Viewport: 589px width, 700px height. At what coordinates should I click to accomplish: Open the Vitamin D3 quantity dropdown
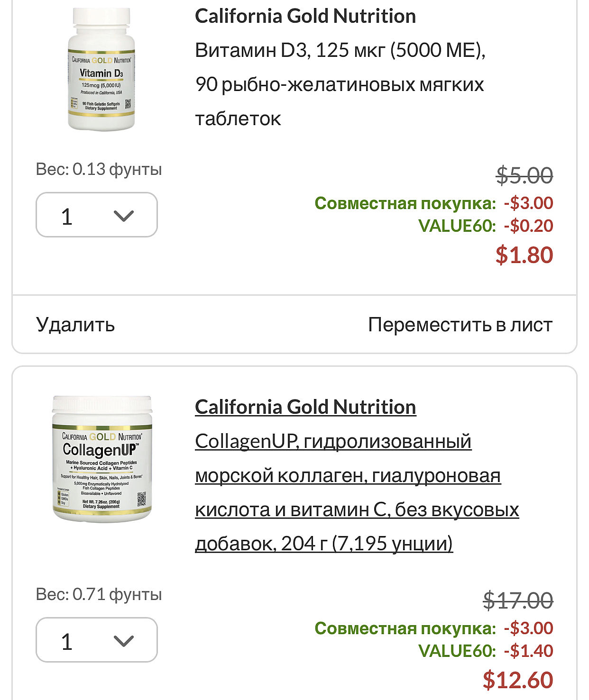[x=96, y=215]
